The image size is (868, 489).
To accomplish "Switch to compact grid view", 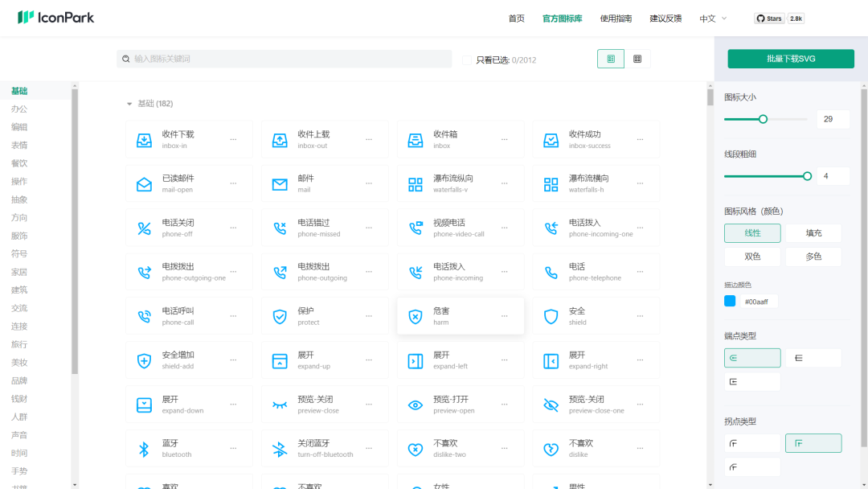I will (x=637, y=59).
